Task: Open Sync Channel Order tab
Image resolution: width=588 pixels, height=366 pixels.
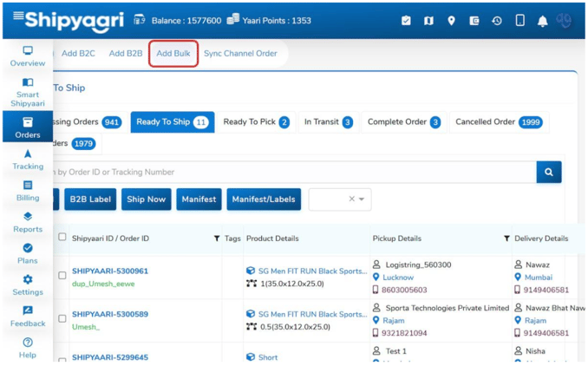Action: [x=240, y=54]
